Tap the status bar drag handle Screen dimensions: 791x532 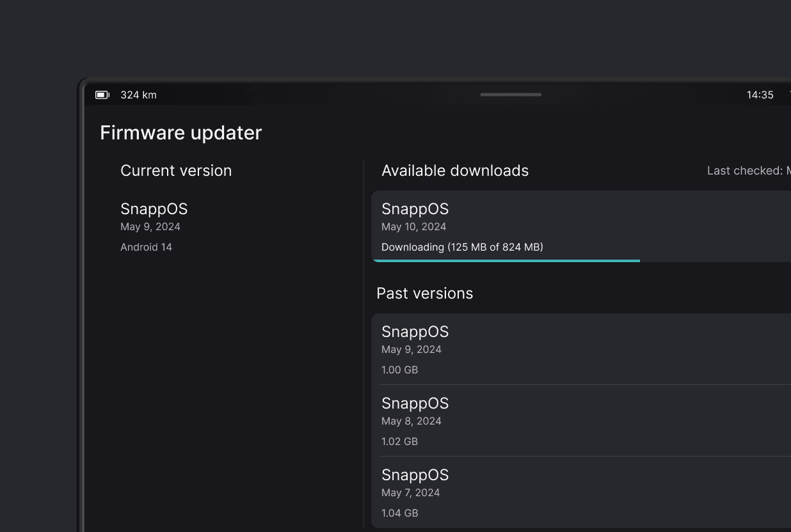[511, 95]
